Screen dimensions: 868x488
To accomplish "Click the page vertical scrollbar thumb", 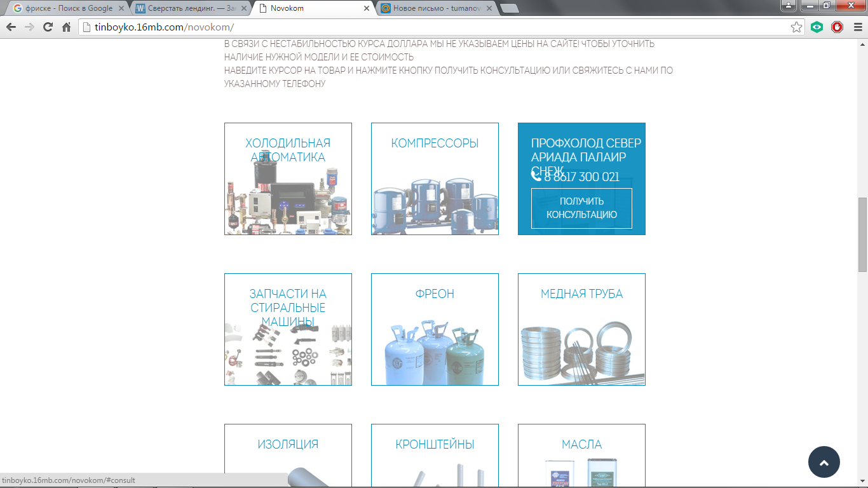I will coord(862,234).
